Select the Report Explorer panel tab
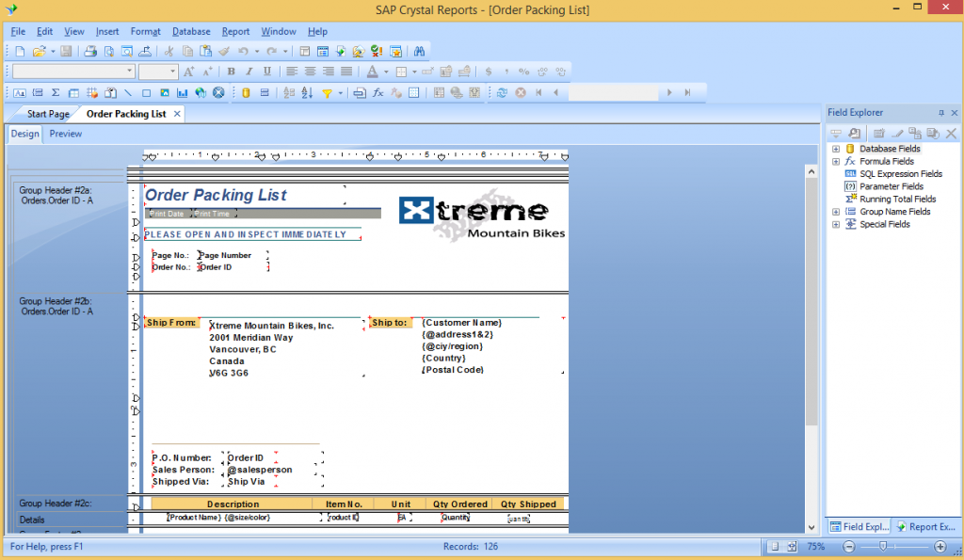This screenshot has width=964, height=560. [926, 527]
